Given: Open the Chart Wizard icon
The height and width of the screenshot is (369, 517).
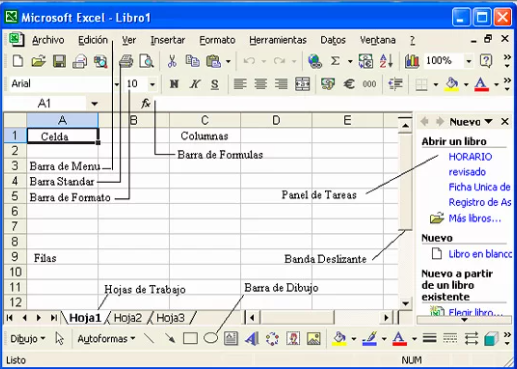Looking at the screenshot, I should pyautogui.click(x=412, y=61).
